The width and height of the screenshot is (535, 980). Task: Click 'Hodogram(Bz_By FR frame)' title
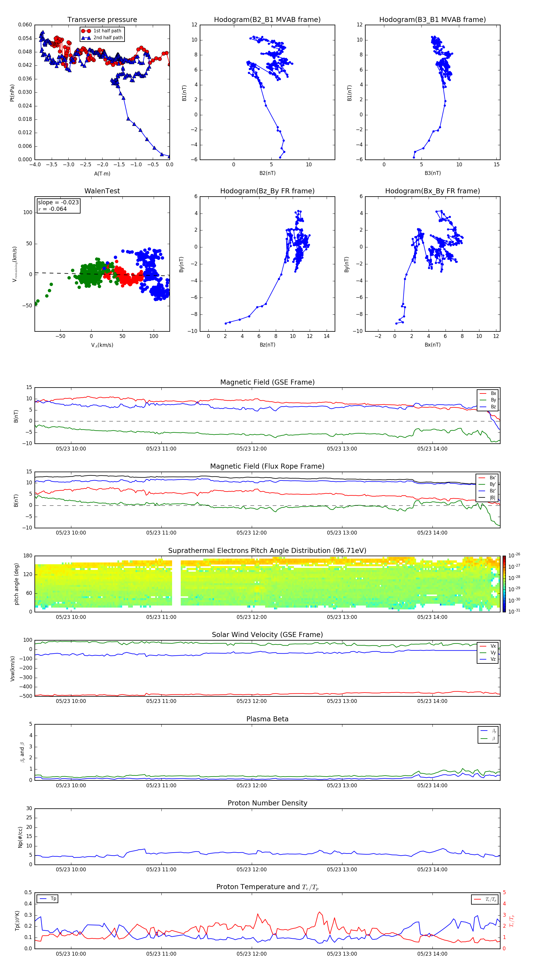click(x=267, y=191)
